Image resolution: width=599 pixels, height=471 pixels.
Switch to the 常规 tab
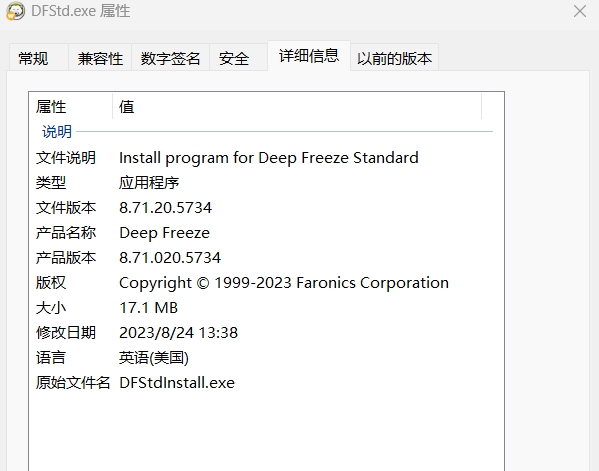point(39,58)
